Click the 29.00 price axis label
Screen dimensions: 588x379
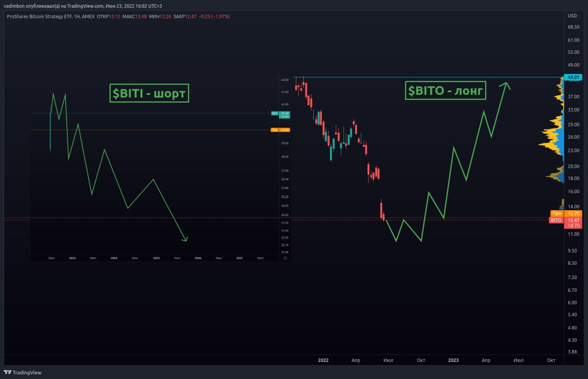click(x=574, y=125)
